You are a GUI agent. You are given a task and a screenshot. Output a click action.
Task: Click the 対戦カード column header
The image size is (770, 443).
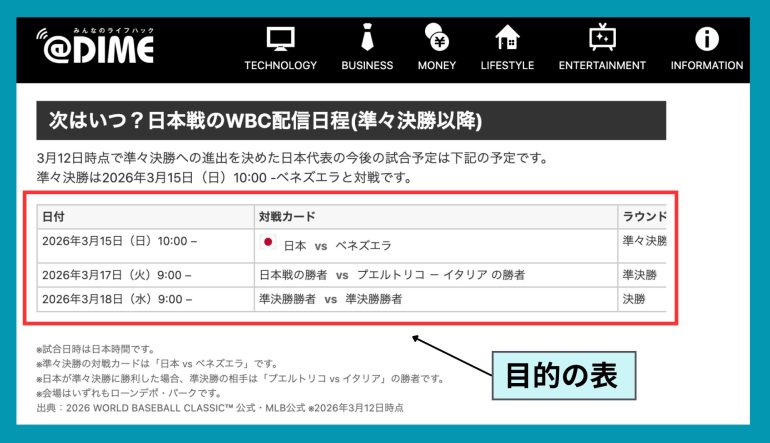(x=436, y=217)
